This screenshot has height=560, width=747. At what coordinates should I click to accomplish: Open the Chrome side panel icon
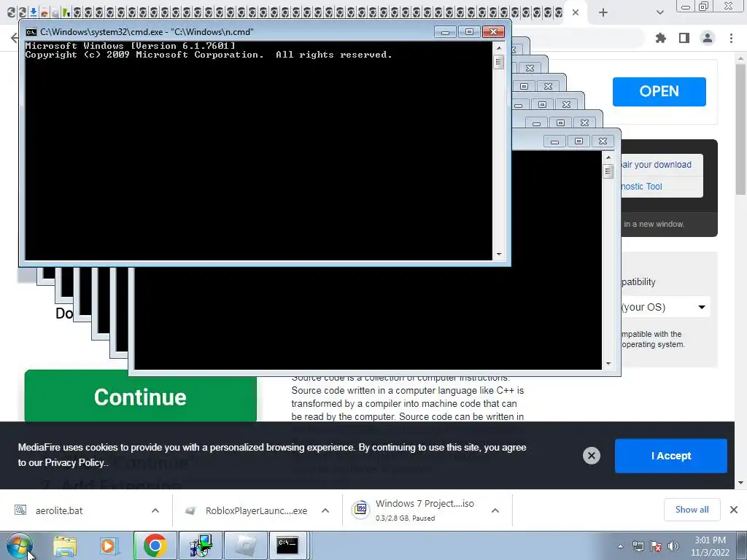(684, 38)
